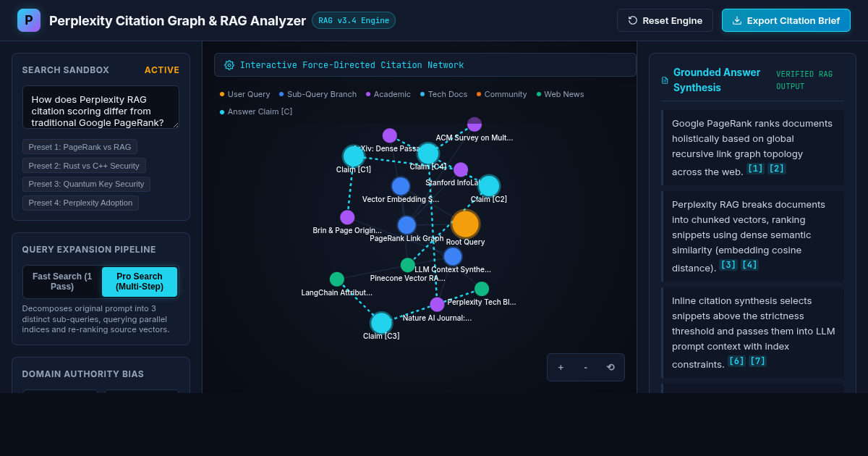868x456 pixels.
Task: Select the LLM Context Synthesis node
Action: pos(453,256)
